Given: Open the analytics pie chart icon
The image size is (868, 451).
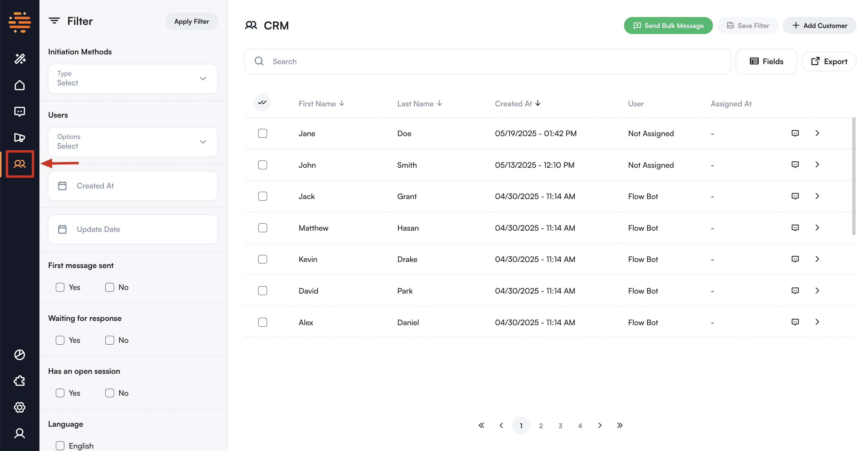Looking at the screenshot, I should tap(19, 355).
